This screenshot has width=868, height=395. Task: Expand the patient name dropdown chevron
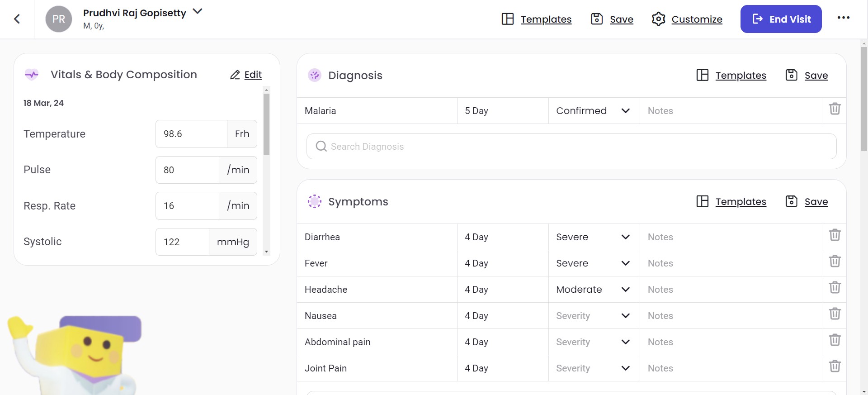pos(198,11)
